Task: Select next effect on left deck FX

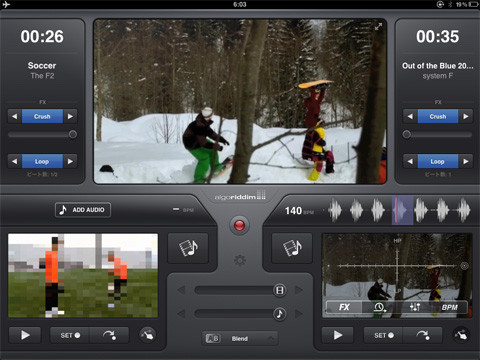Action: coord(70,116)
